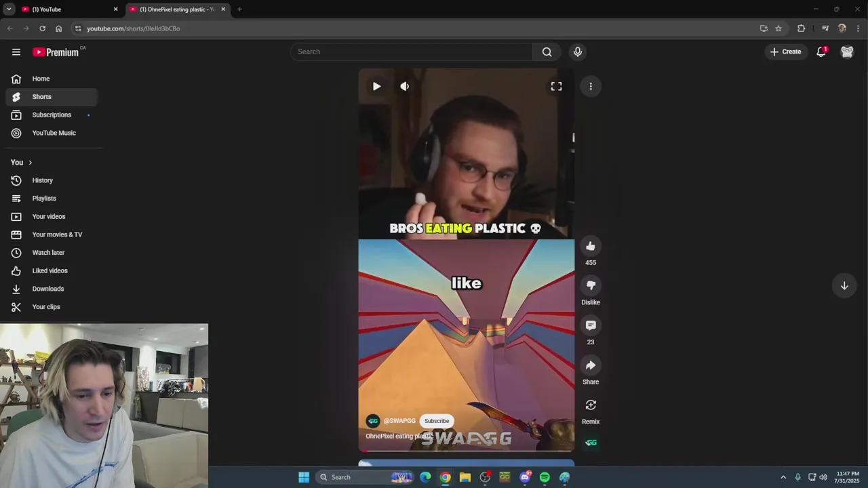This screenshot has height=488, width=868.
Task: Expand the You section chevron
Action: [x=30, y=163]
